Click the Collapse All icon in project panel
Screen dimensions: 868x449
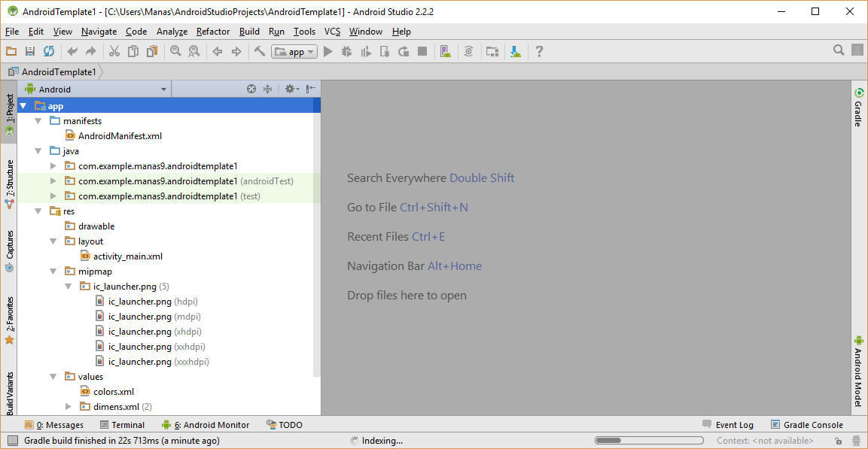268,89
